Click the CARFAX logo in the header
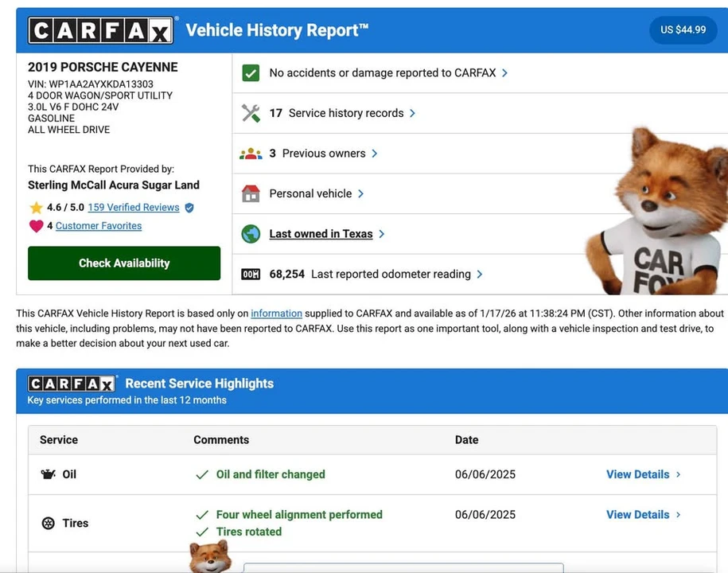The image size is (728, 573). [101, 31]
